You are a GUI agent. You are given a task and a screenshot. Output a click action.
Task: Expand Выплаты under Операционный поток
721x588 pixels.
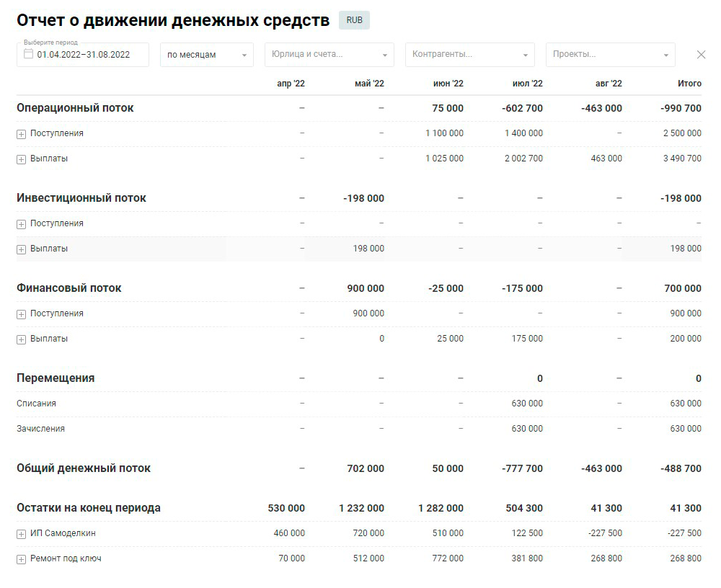(x=21, y=159)
